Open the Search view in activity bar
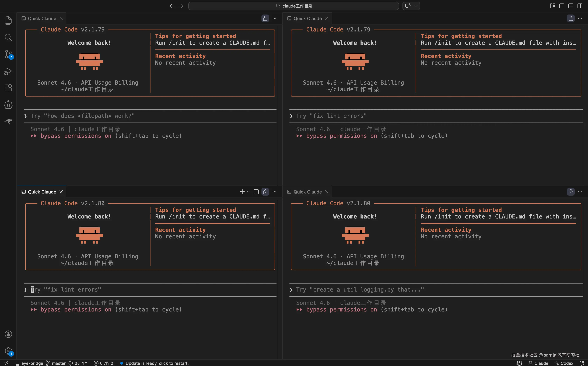Viewport: 588px width, 366px height. [8, 37]
